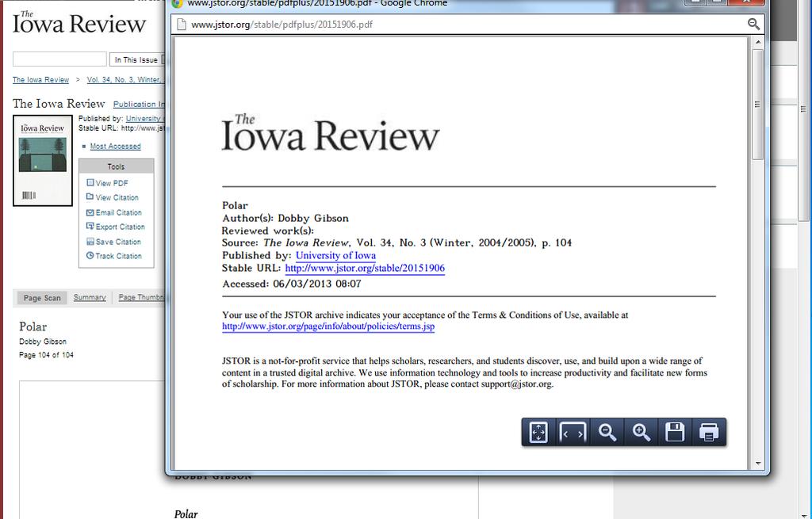Zoom in using the PDF toolbar magnifier
Screen dimensions: 812x519
coord(641,432)
